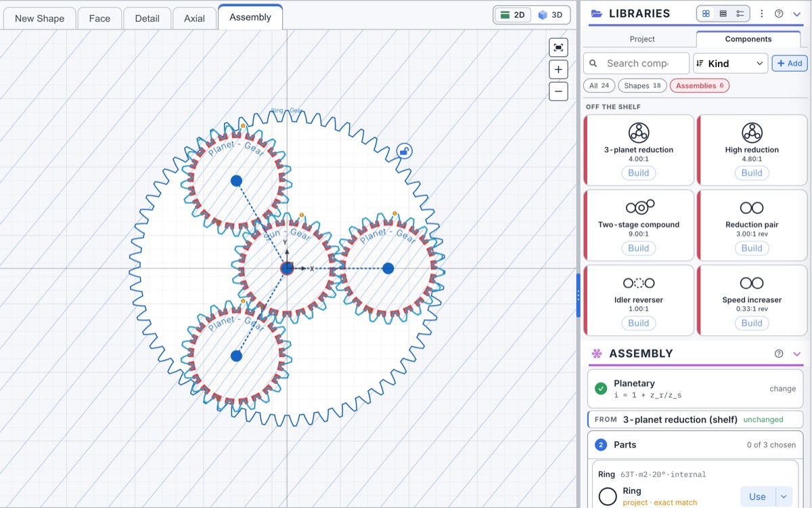Screen dimensions: 812x508
Task: Select the Assembly tab
Action: (250, 17)
